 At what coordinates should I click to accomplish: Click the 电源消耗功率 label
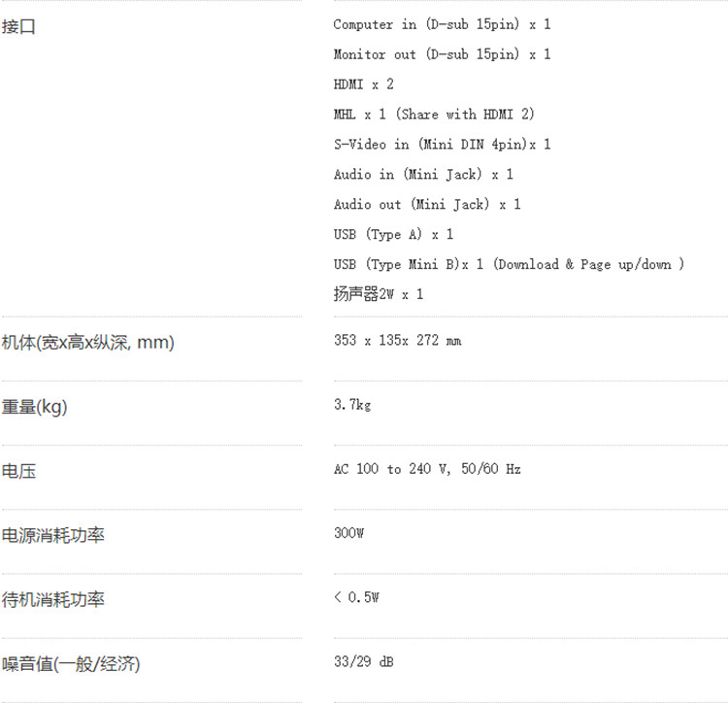point(53,535)
